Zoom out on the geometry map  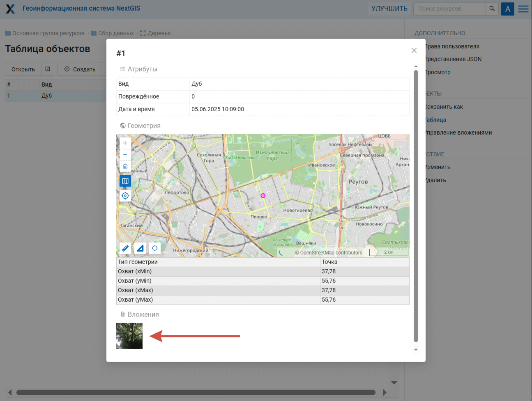(x=125, y=155)
